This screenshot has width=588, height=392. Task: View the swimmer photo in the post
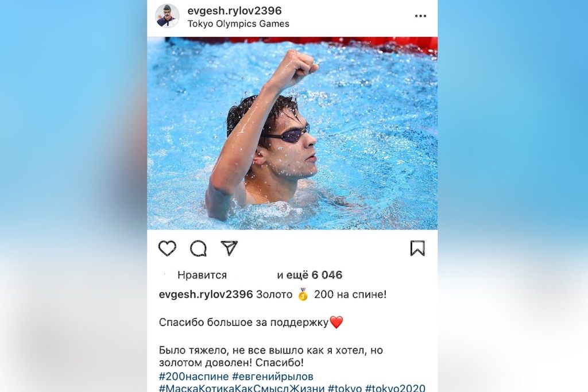coord(292,133)
